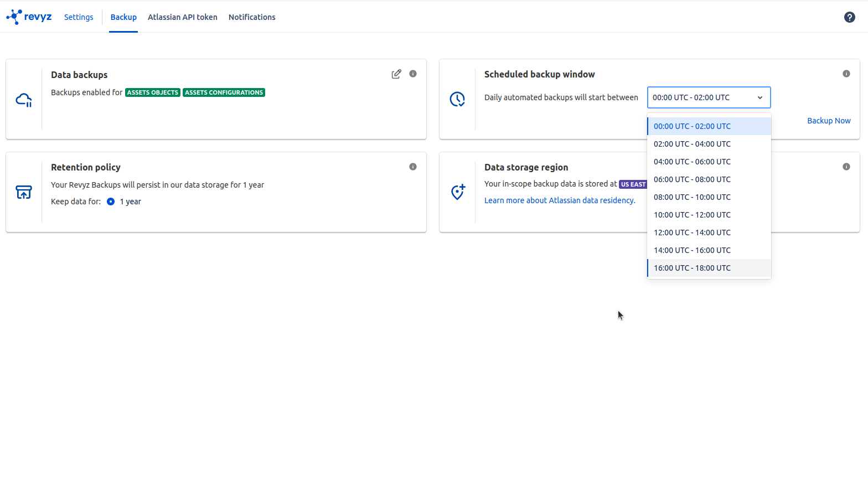Click the info icon in Data backups card
This screenshot has height=501, width=868.
pyautogui.click(x=413, y=74)
